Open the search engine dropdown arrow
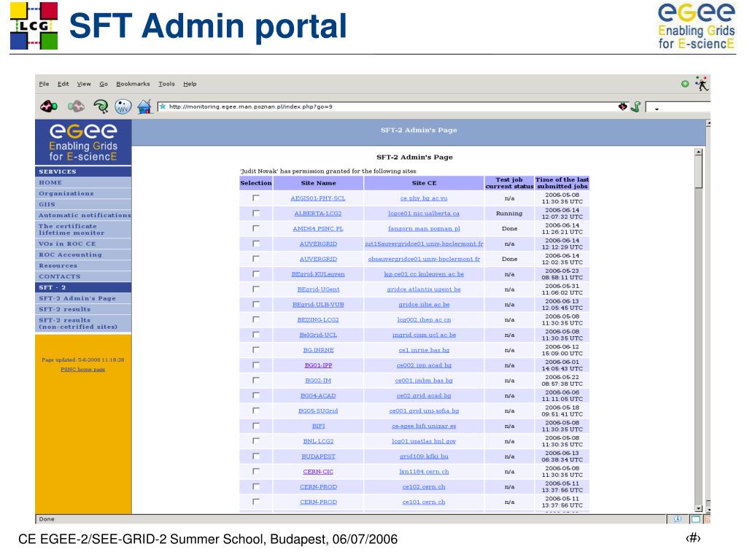 pyautogui.click(x=657, y=109)
